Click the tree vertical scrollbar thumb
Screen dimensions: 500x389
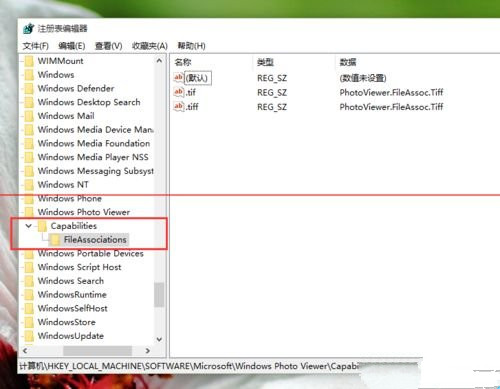(159, 295)
